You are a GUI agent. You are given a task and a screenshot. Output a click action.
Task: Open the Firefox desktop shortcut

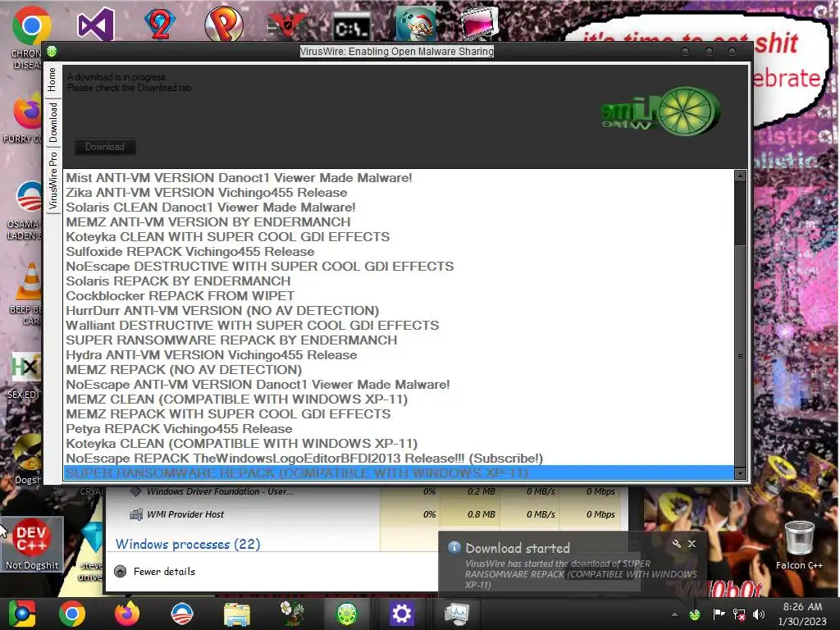pyautogui.click(x=28, y=111)
